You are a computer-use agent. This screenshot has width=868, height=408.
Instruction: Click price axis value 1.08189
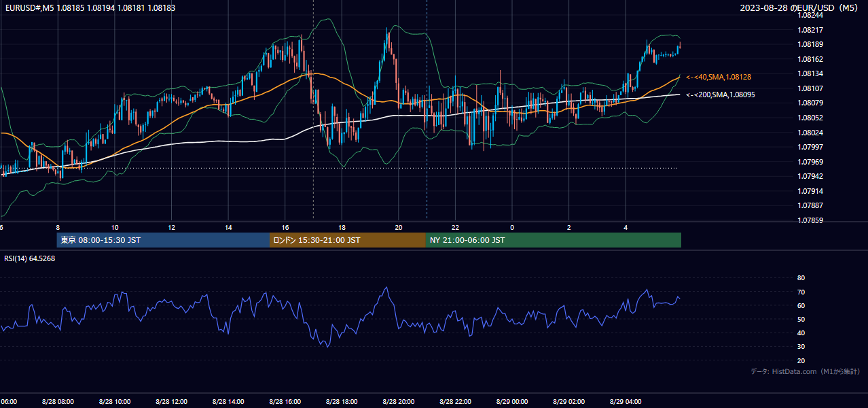811,44
